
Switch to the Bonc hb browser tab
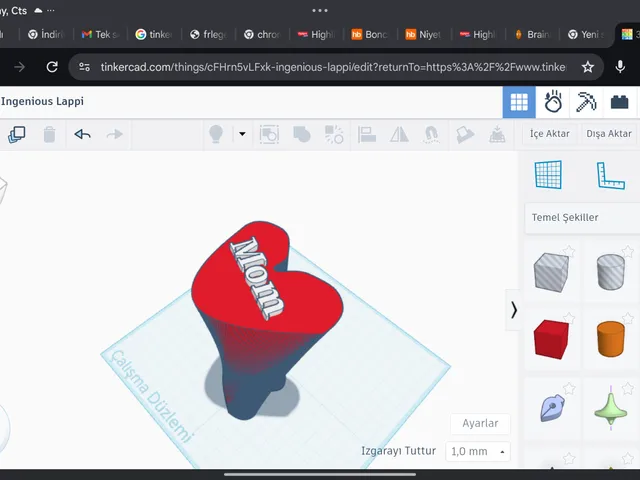click(370, 35)
